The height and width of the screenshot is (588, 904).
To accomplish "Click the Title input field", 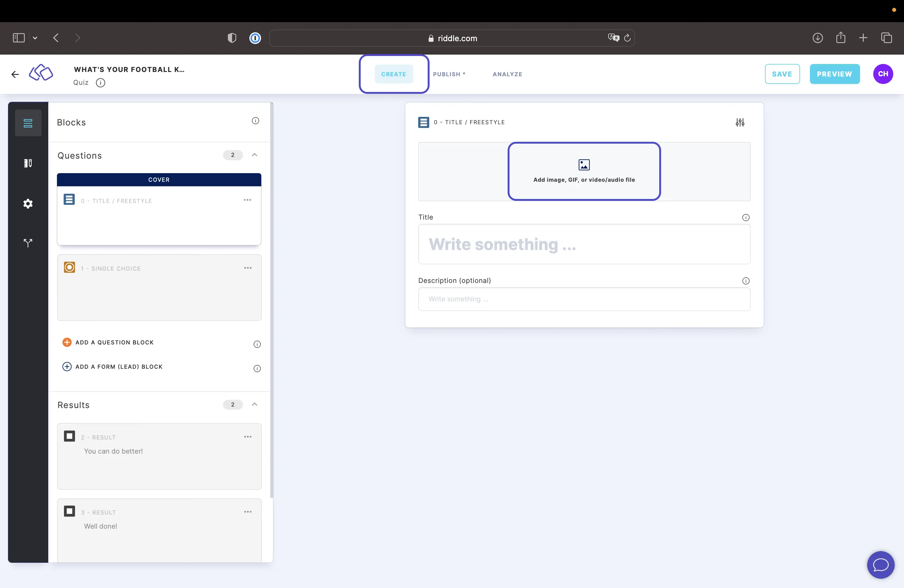I will [x=584, y=244].
